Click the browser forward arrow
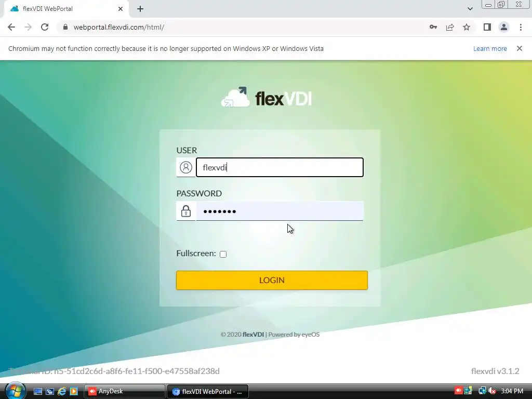532x399 pixels. coord(28,27)
